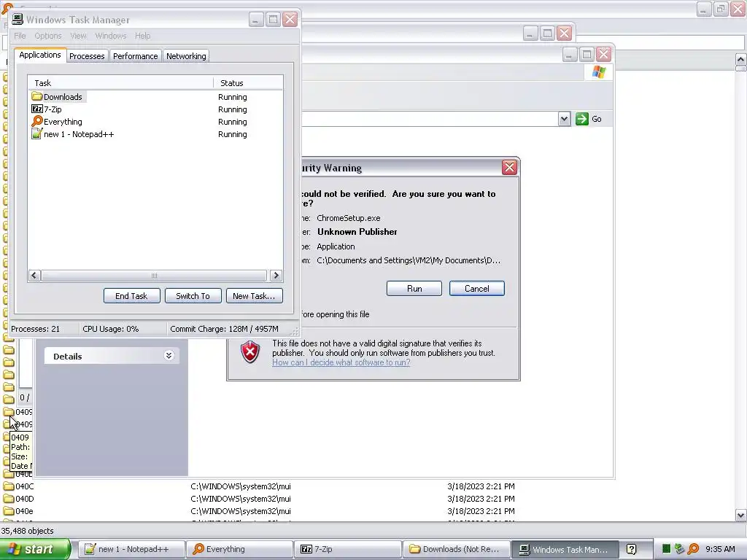Switch to the Networking tab
Viewport: 747px width, 560px height.
click(186, 55)
